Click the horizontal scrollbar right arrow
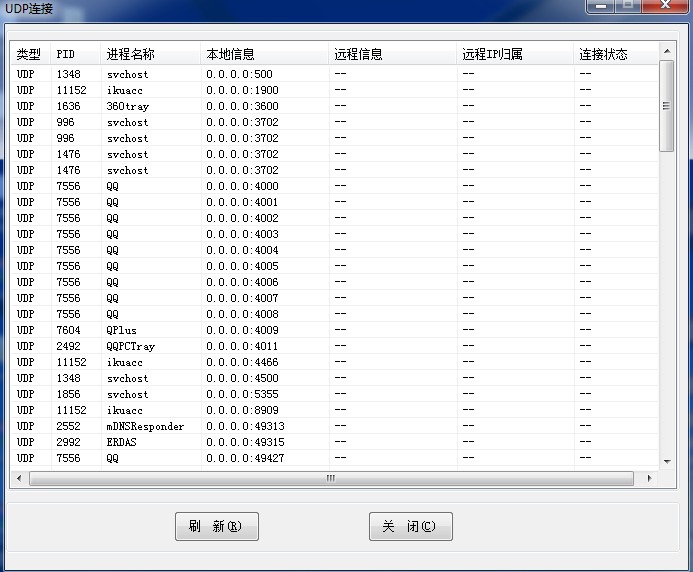 pyautogui.click(x=649, y=478)
